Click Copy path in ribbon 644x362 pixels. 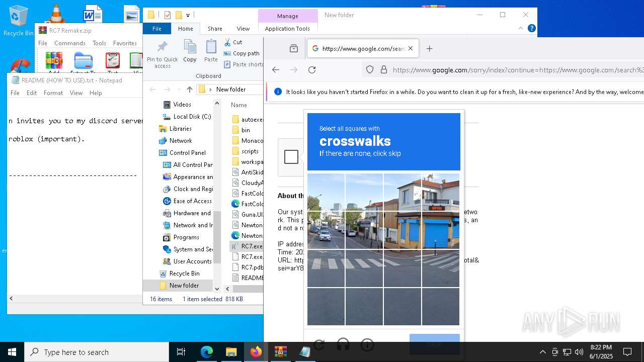tap(242, 53)
